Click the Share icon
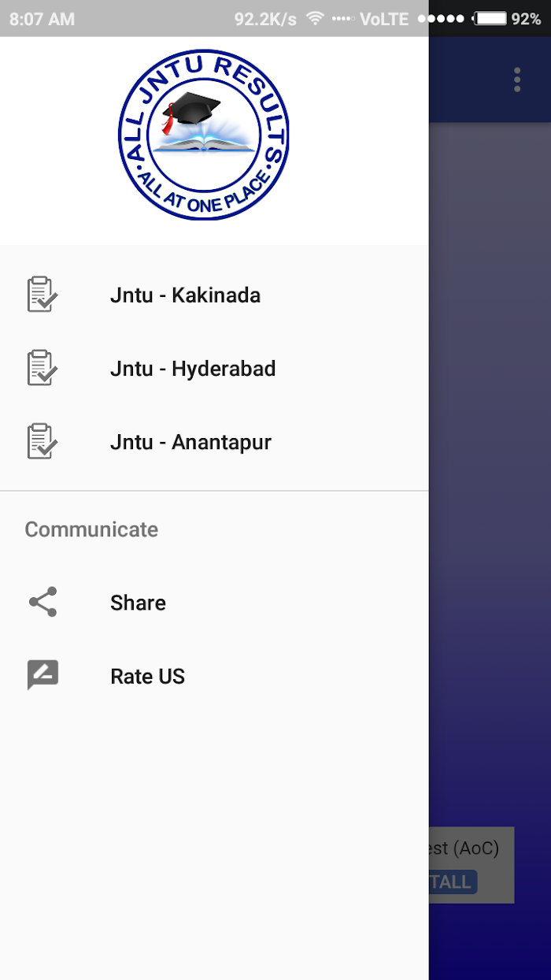Screen dimensions: 551x980 [x=43, y=602]
